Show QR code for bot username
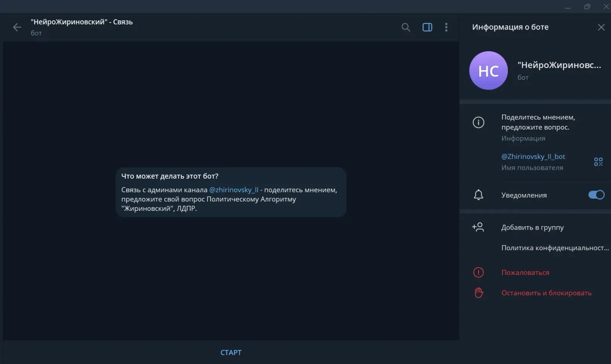Screen dimensions: 611x364 click(x=598, y=162)
